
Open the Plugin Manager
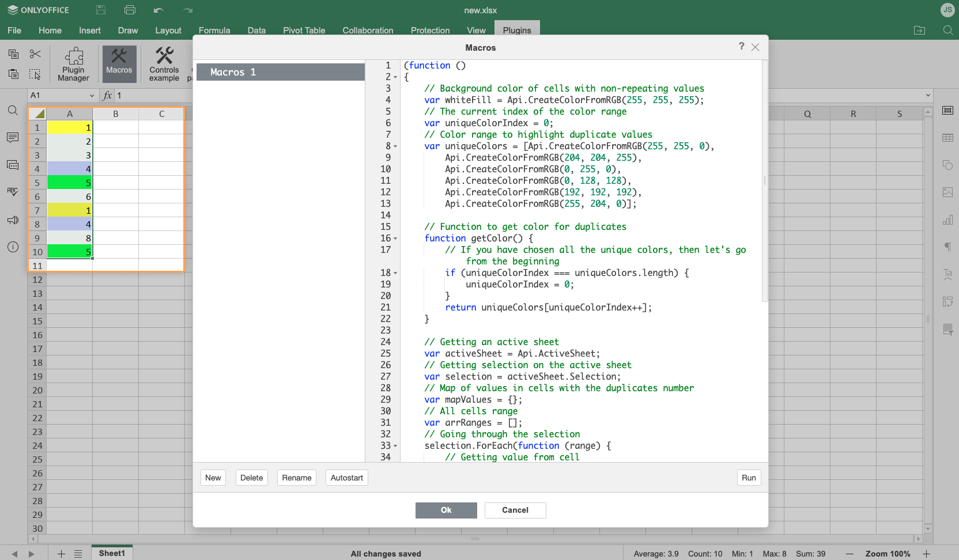pos(73,64)
